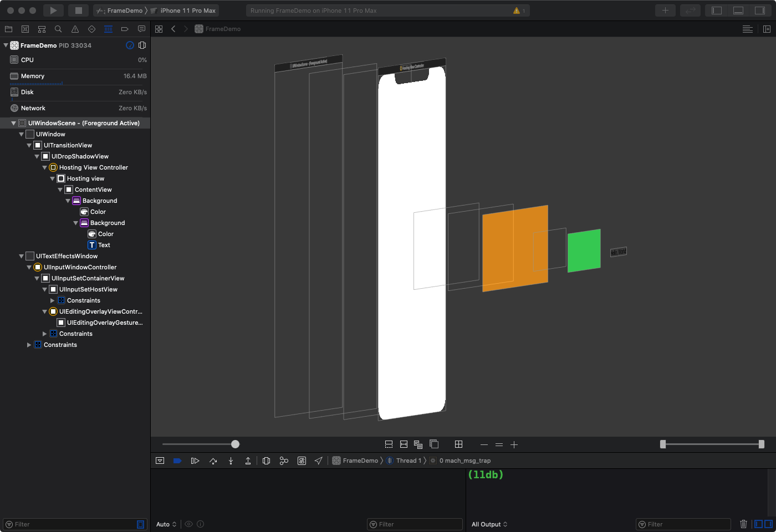Stop the running FrameDemo app

coord(79,11)
